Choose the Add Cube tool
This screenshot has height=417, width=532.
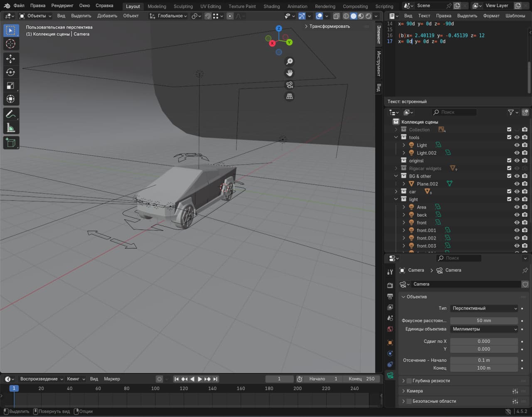[x=11, y=143]
